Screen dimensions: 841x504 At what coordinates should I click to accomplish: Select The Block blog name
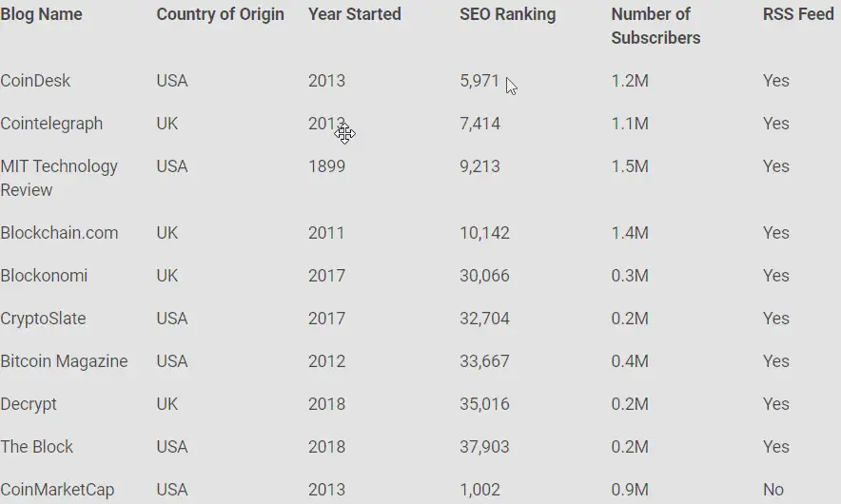[36, 447]
